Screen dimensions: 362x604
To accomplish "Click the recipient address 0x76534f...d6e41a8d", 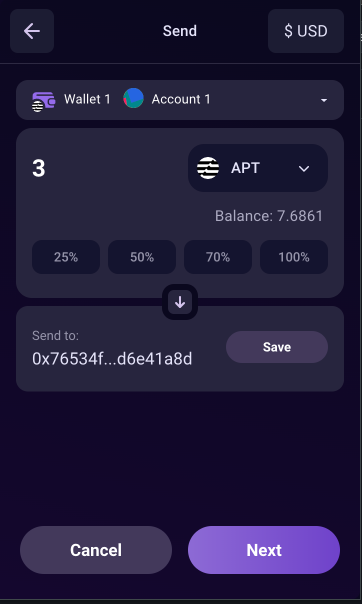I will (x=112, y=359).
